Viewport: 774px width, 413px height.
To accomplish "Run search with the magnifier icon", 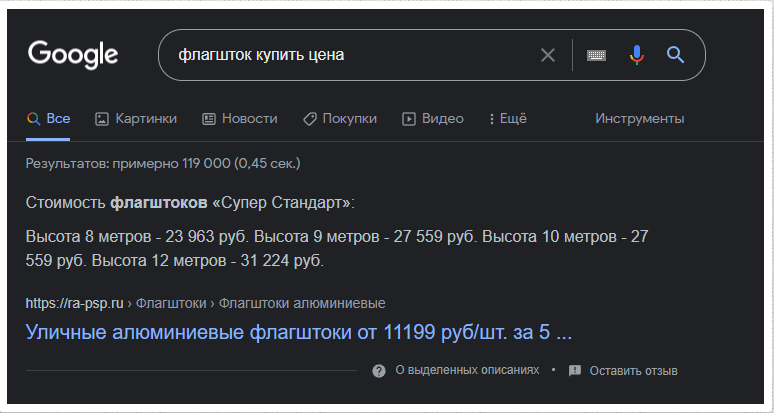I will click(x=675, y=55).
